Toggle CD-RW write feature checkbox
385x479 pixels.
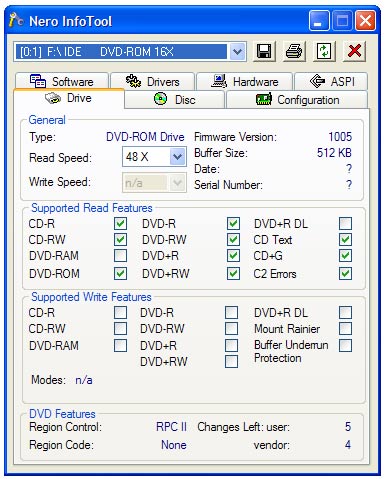tap(120, 329)
